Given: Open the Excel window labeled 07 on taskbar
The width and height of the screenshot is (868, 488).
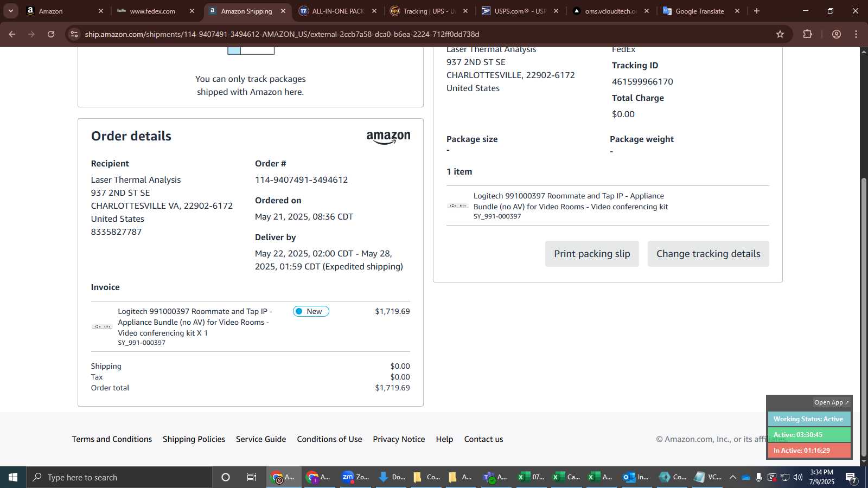Looking at the screenshot, I should [531, 477].
